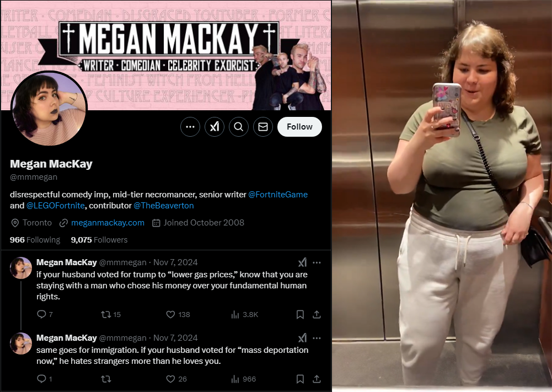The image size is (552, 392).
Task: Open the @LEGOFortnite mention link
Action: coord(56,206)
